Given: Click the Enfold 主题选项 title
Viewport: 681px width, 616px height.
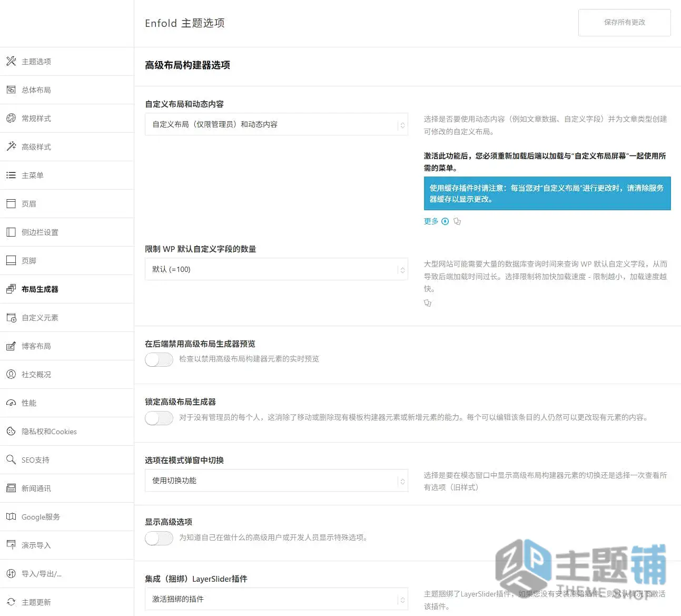Looking at the screenshot, I should coord(185,23).
